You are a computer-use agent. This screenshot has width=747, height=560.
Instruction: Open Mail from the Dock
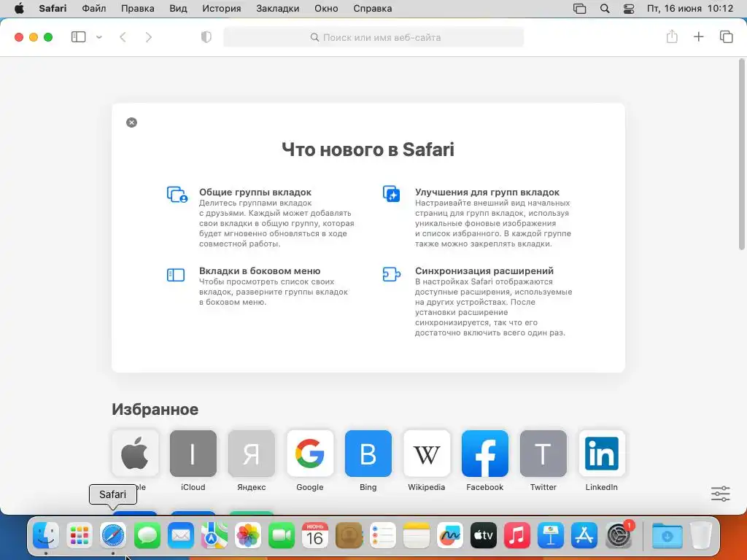(x=181, y=536)
